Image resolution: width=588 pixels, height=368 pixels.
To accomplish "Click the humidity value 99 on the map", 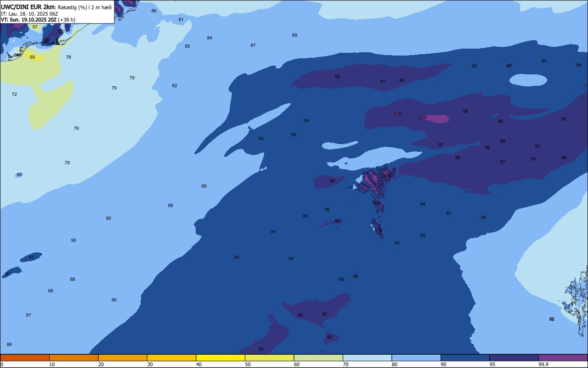I will pyautogui.click(x=337, y=77).
